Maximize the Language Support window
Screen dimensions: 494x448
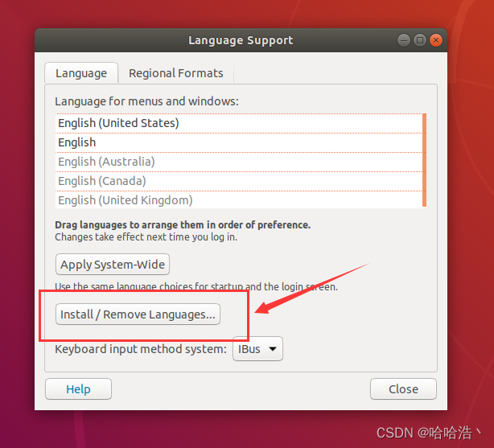[420, 40]
